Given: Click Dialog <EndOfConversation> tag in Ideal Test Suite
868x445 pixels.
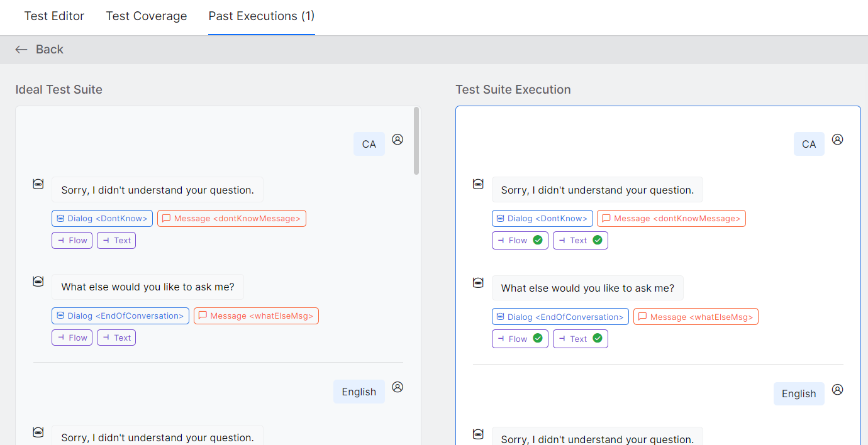Looking at the screenshot, I should pyautogui.click(x=120, y=316).
